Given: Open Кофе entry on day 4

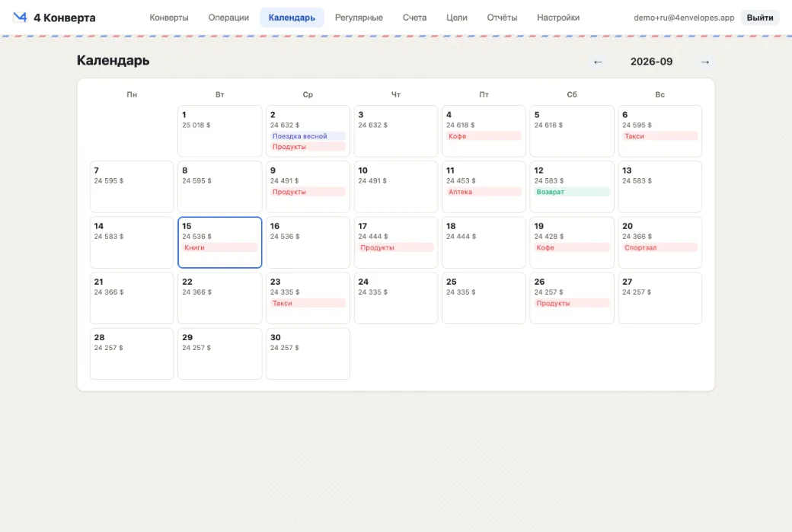Looking at the screenshot, I should click(x=484, y=135).
